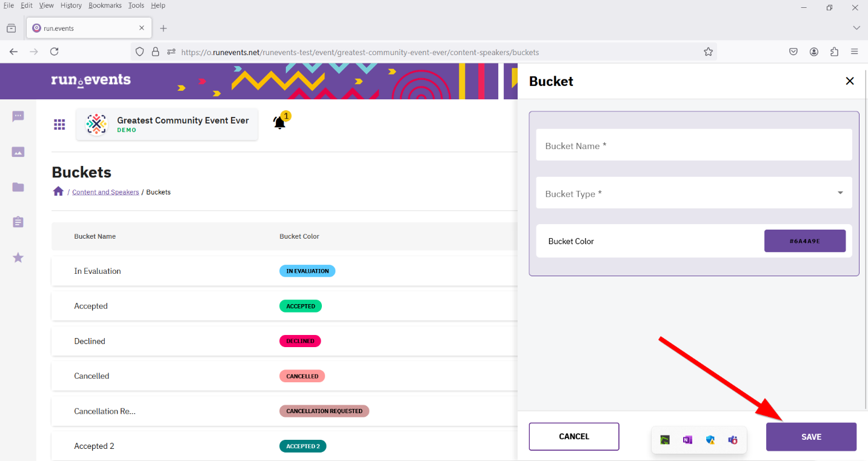Viewport: 868px width, 461px height.
Task: Follow the Content and Speakers breadcrumb link
Action: coord(105,192)
